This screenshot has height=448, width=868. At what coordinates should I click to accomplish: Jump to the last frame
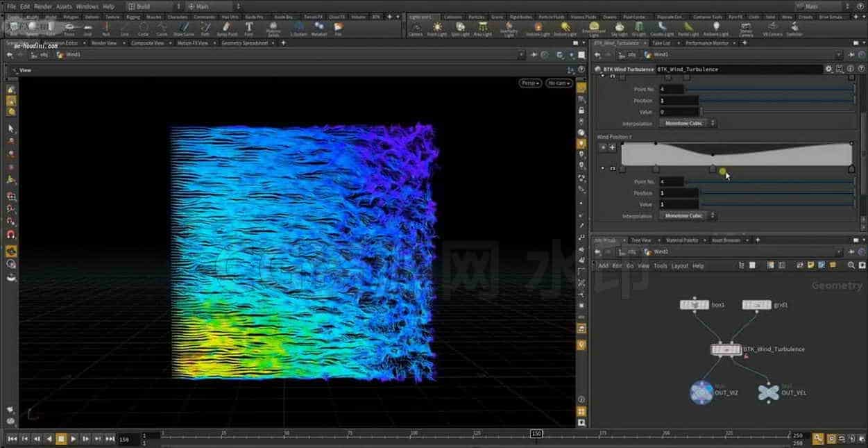(110, 439)
